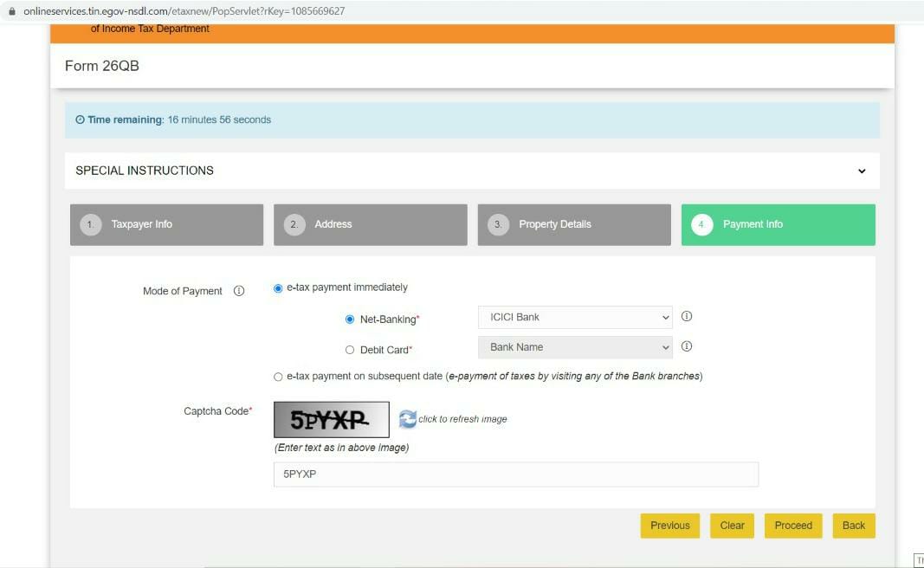The width and height of the screenshot is (924, 568).
Task: Select the Debit Card radio button
Action: pos(350,350)
